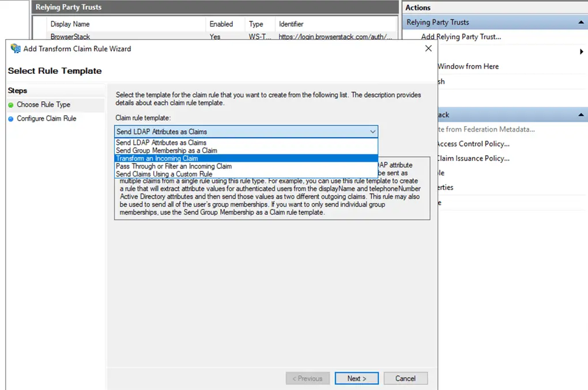Collapse the Relying Party Trusts actions section
The image size is (588, 390).
pyautogui.click(x=581, y=22)
